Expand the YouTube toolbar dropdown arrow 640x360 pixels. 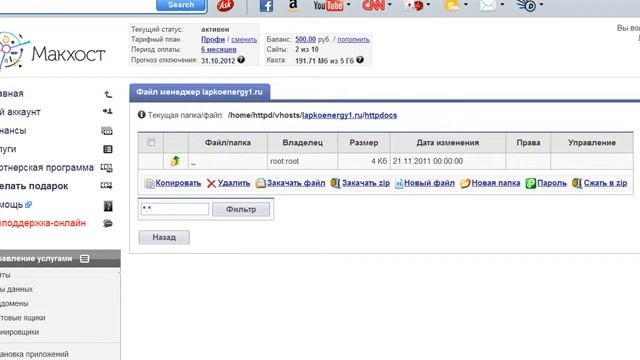click(349, 4)
